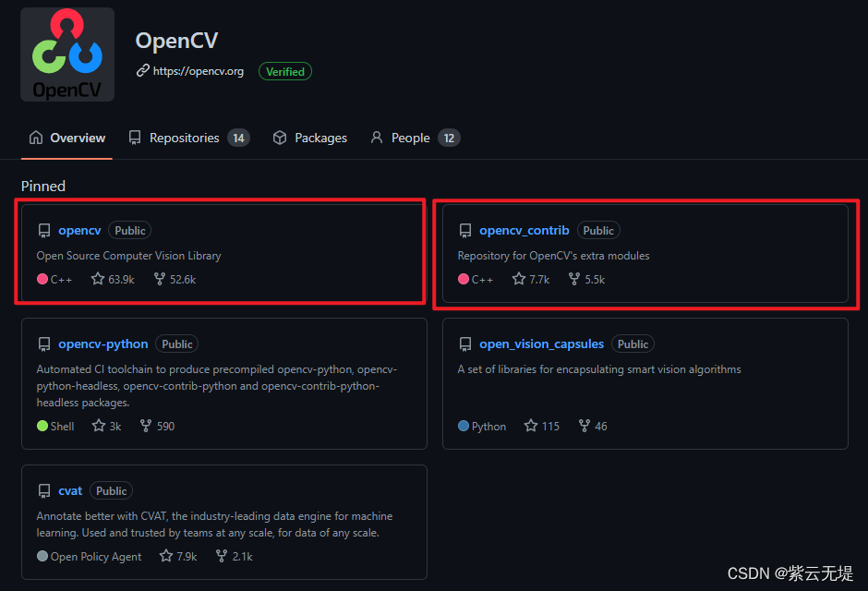Click the Open Policy Agent language label
The image size is (868, 591).
click(x=96, y=557)
